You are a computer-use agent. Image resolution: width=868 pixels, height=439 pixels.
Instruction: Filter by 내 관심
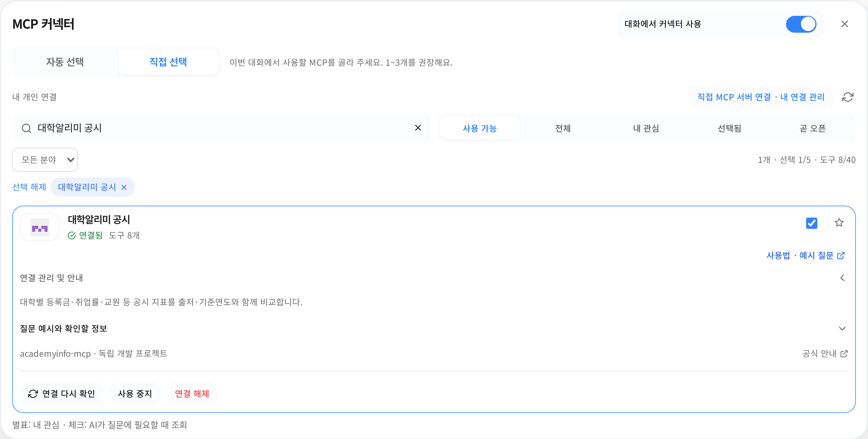coord(646,128)
